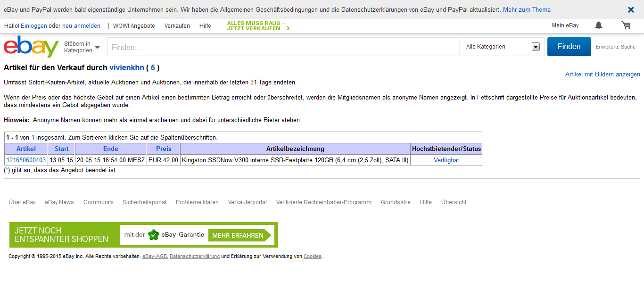Open the Erweiterte Suche link

(615, 47)
